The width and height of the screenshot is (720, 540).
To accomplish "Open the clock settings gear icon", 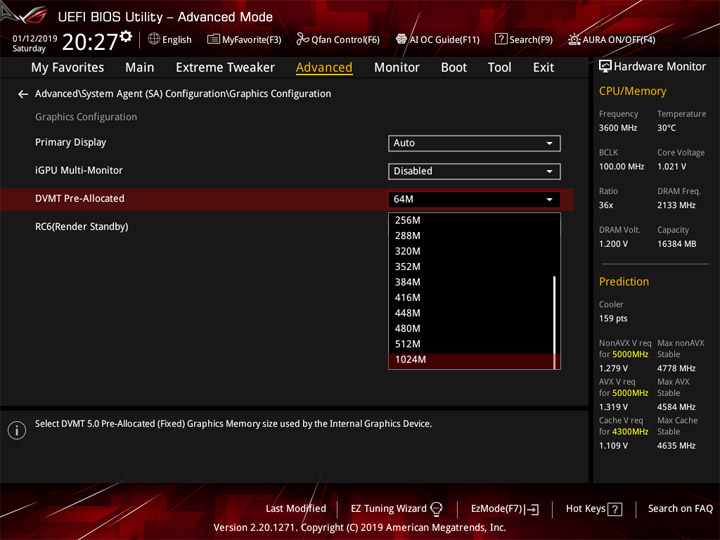I will pos(126,36).
